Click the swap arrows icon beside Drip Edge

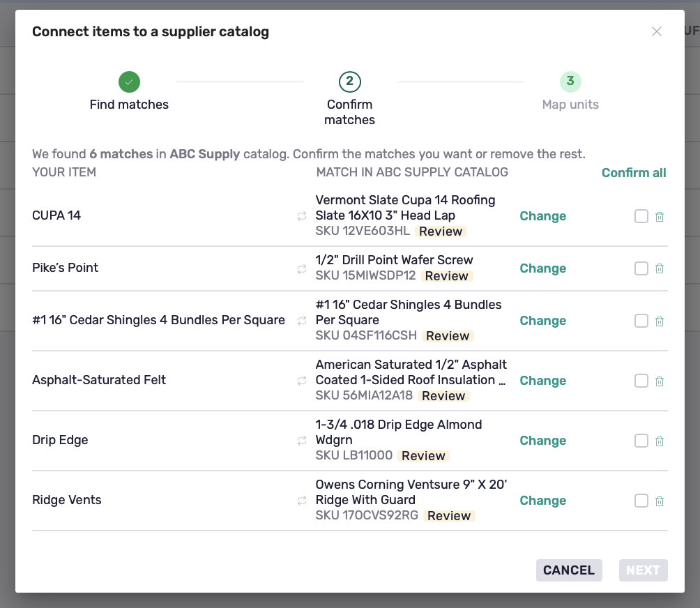[302, 441]
